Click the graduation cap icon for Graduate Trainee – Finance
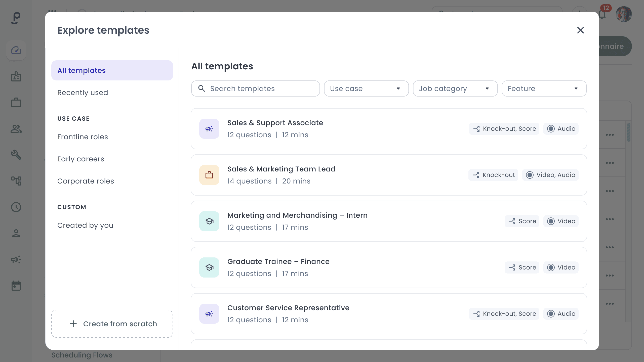The width and height of the screenshot is (644, 362). (x=209, y=267)
